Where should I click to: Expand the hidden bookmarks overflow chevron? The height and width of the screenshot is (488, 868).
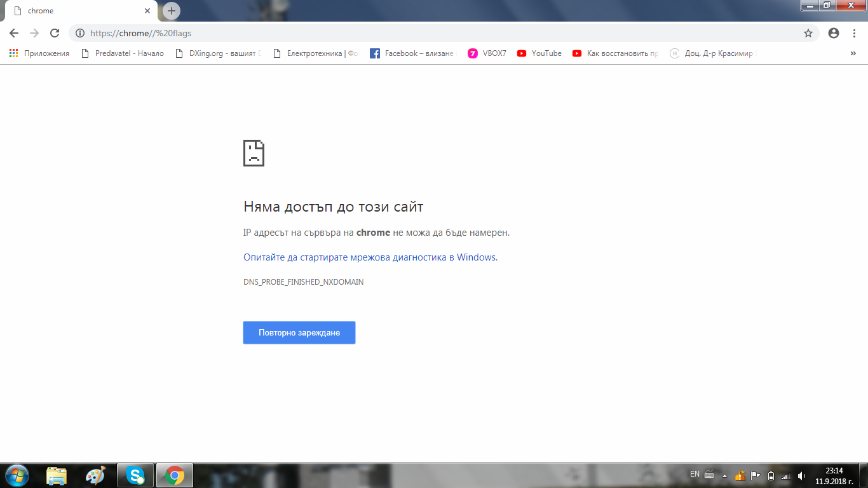(x=853, y=53)
